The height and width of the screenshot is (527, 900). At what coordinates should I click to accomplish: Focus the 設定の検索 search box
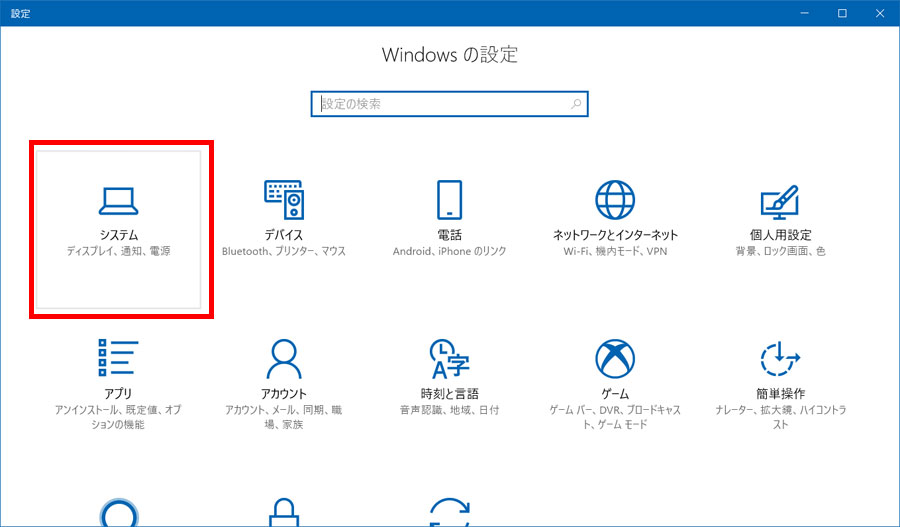tap(449, 104)
